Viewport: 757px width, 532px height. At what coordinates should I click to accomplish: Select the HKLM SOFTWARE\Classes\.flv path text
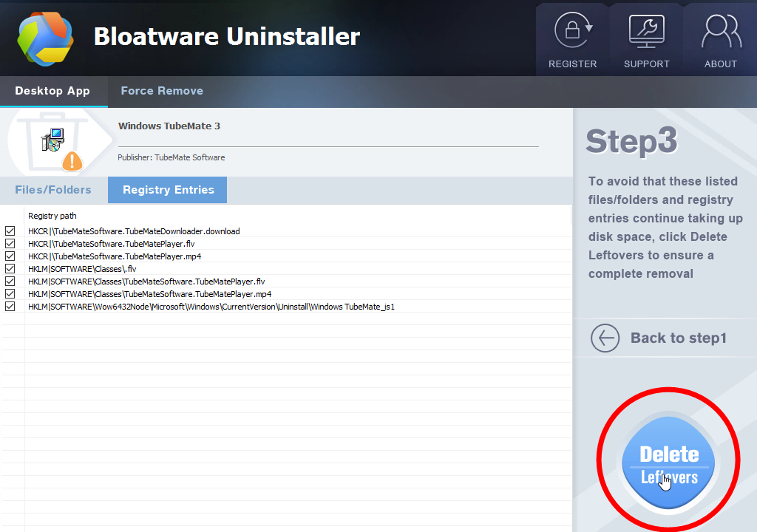pos(82,269)
